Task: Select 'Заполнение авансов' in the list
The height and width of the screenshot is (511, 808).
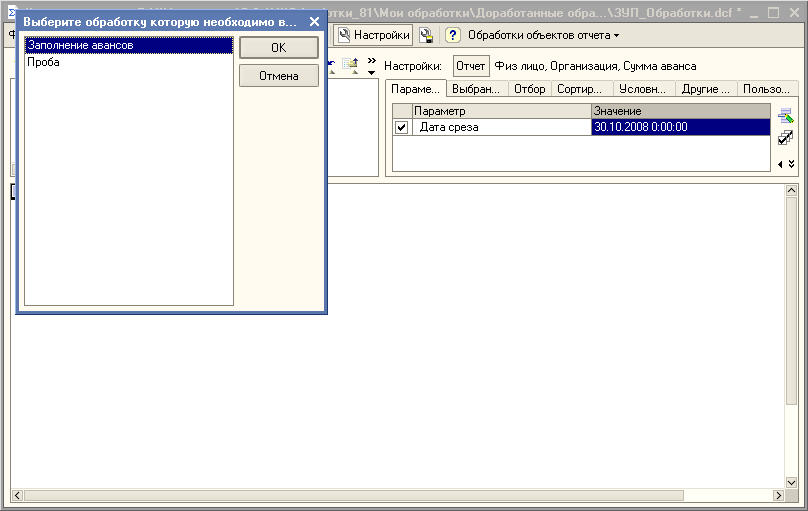Action: point(129,45)
